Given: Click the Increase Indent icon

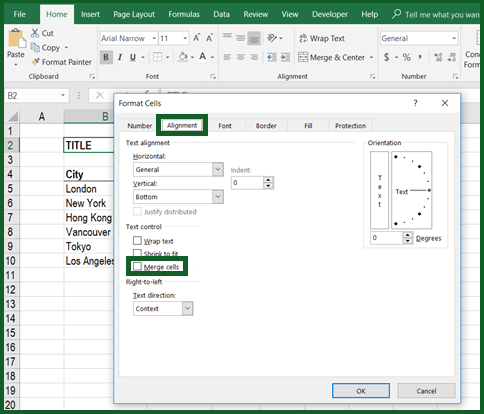Looking at the screenshot, I should click(x=285, y=57).
